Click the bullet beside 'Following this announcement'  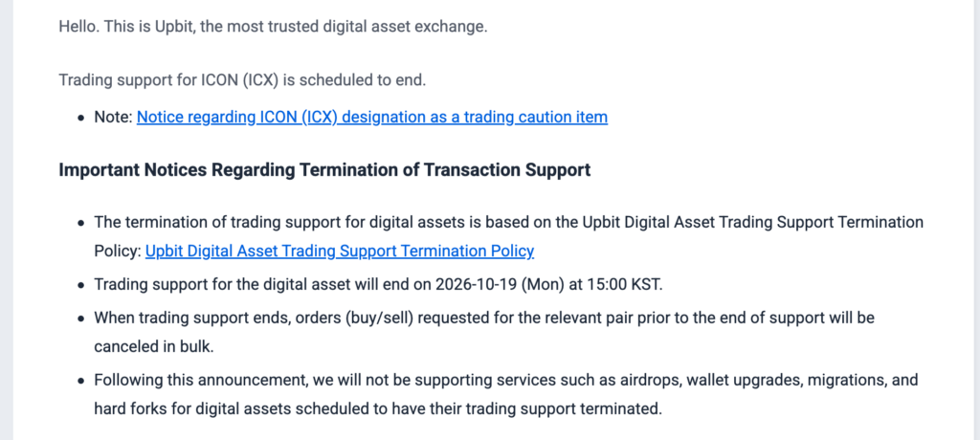[80, 382]
